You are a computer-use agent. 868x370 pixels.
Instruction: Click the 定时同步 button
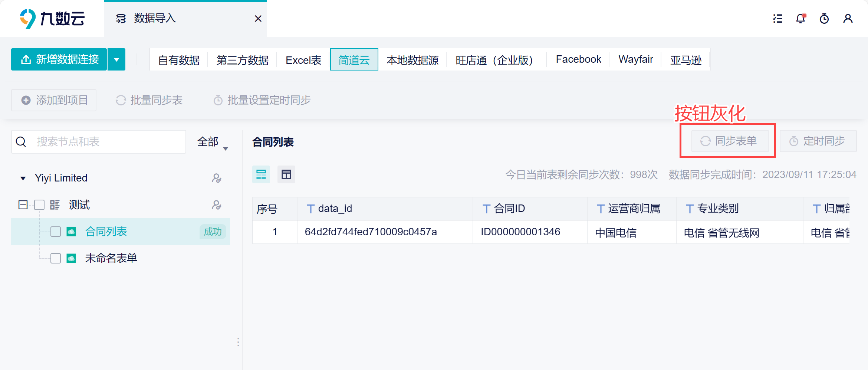[x=818, y=141]
